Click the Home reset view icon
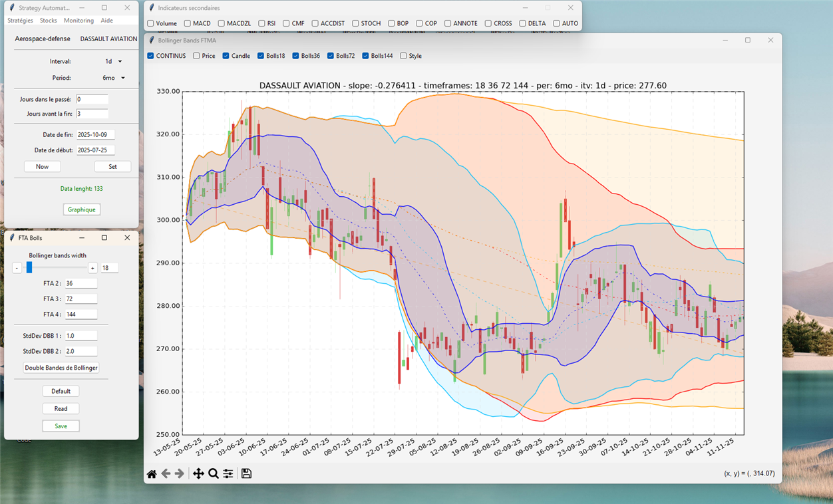Viewport: 833px width, 504px height. click(x=152, y=474)
